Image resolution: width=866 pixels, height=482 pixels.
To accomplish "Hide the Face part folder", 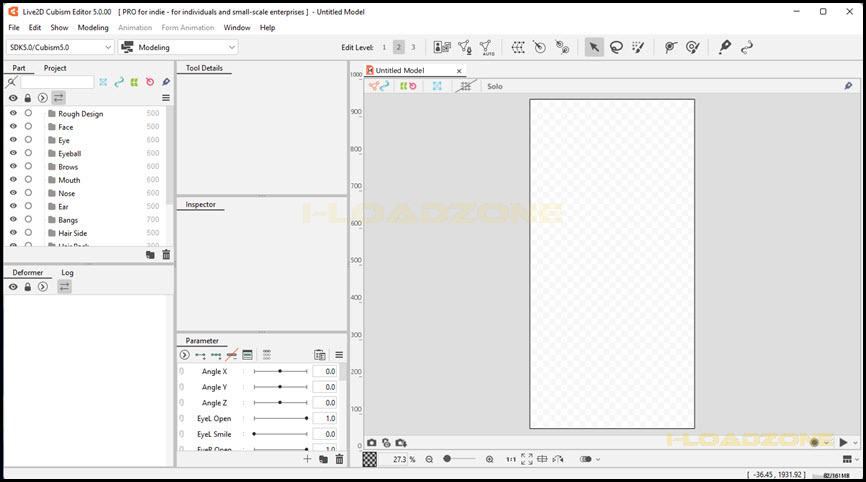I will pos(13,126).
